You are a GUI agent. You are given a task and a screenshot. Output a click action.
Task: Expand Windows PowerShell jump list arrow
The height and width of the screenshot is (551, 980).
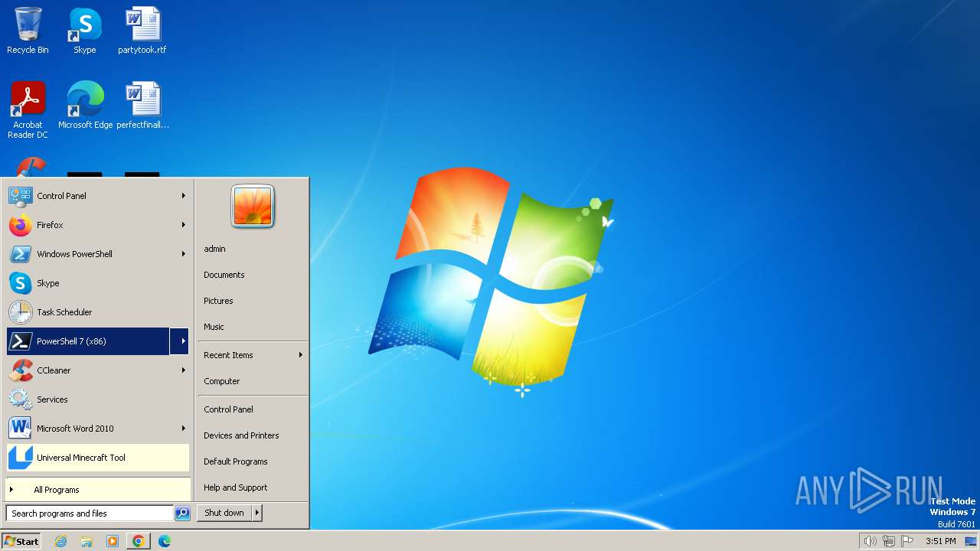(x=184, y=254)
